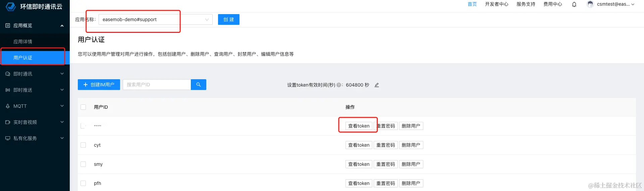Delete user smy
The width and height of the screenshot is (644, 191).
[x=411, y=164]
